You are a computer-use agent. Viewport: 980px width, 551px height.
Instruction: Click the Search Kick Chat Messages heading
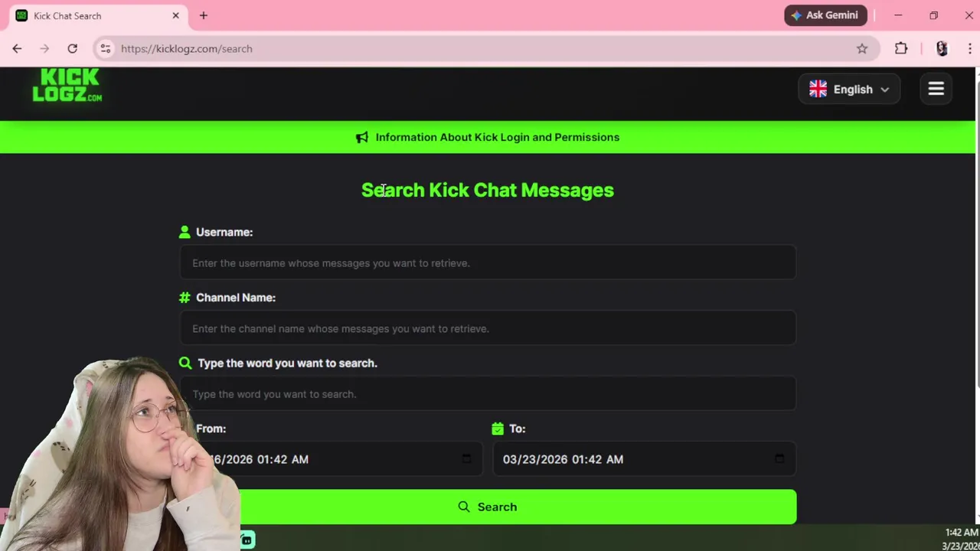pos(488,190)
